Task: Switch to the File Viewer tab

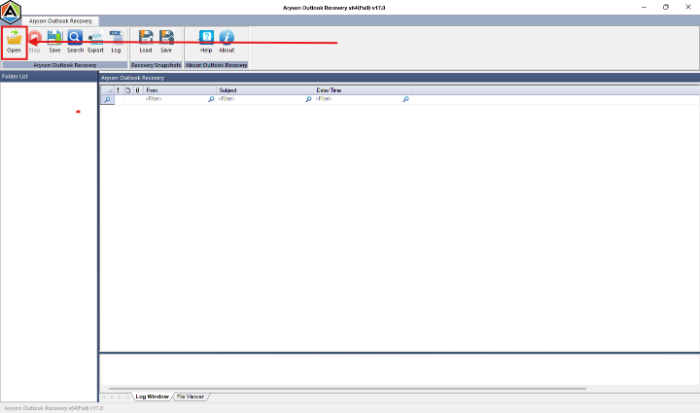Action: click(x=190, y=396)
